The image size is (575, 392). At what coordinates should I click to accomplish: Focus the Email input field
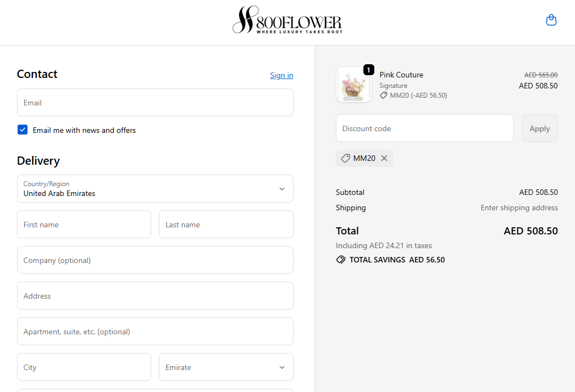155,103
